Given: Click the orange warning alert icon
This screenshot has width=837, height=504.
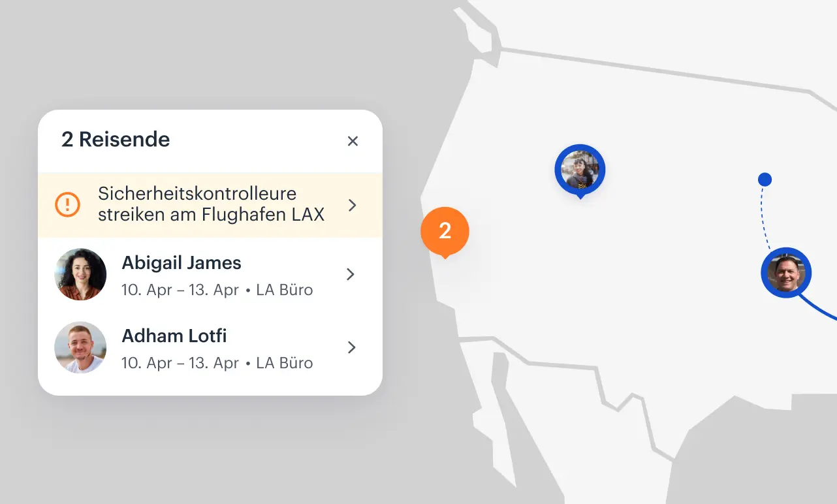Looking at the screenshot, I should 67,205.
